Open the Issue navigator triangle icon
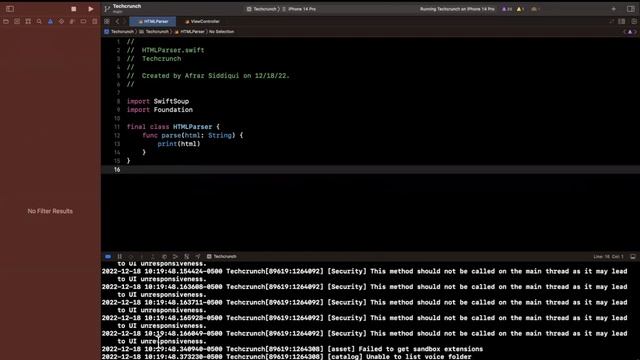Image resolution: width=640 pixels, height=360 pixels. tap(50, 21)
